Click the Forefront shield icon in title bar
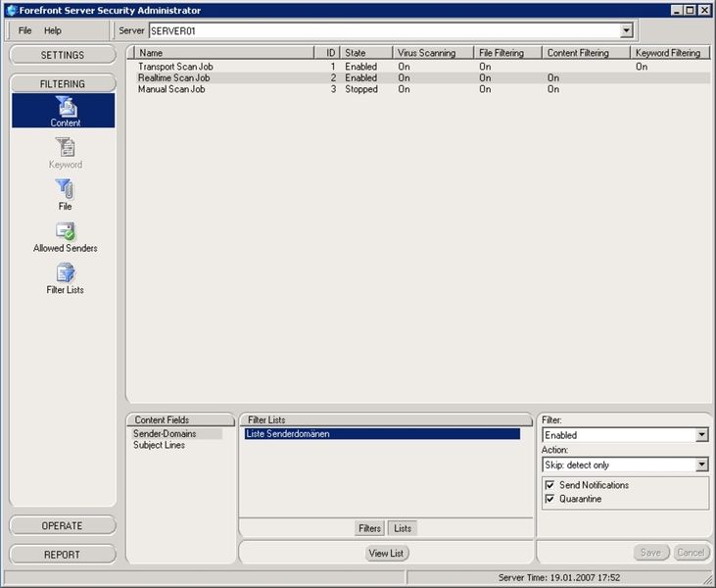The image size is (716, 588). pos(12,10)
